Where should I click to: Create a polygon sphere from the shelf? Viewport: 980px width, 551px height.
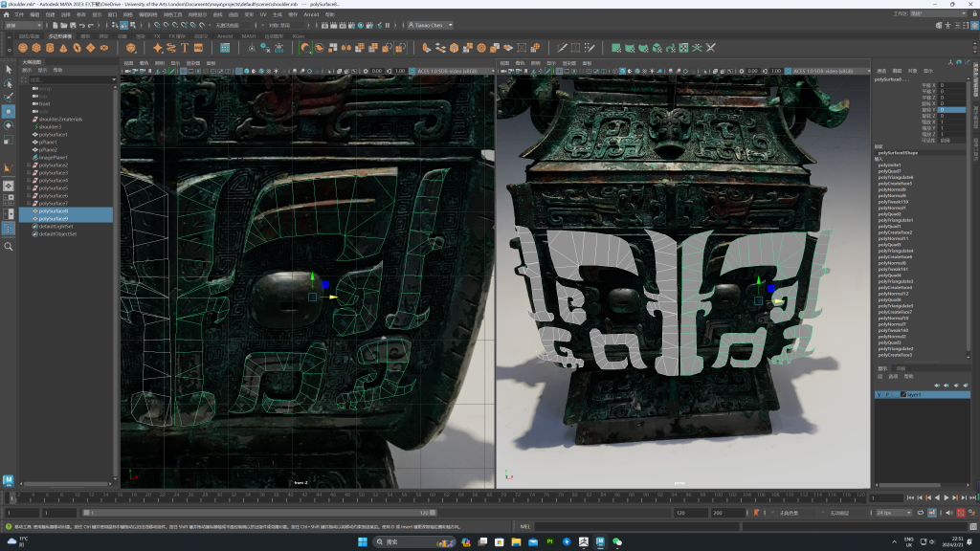click(x=23, y=48)
